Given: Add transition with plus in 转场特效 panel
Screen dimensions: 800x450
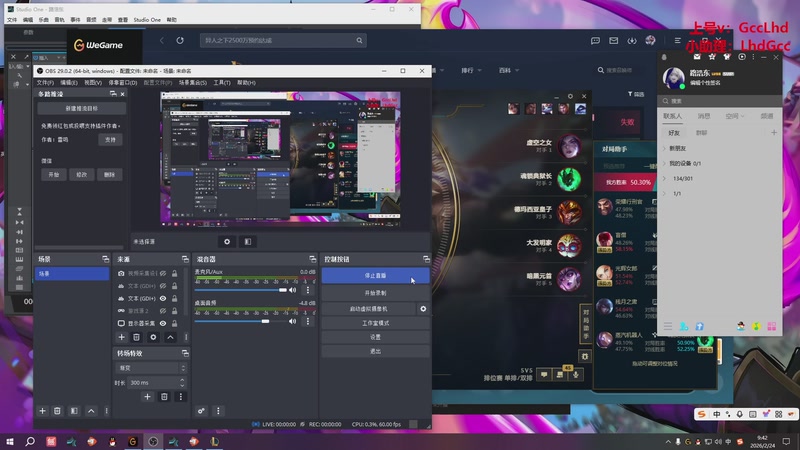Looking at the screenshot, I should [147, 396].
